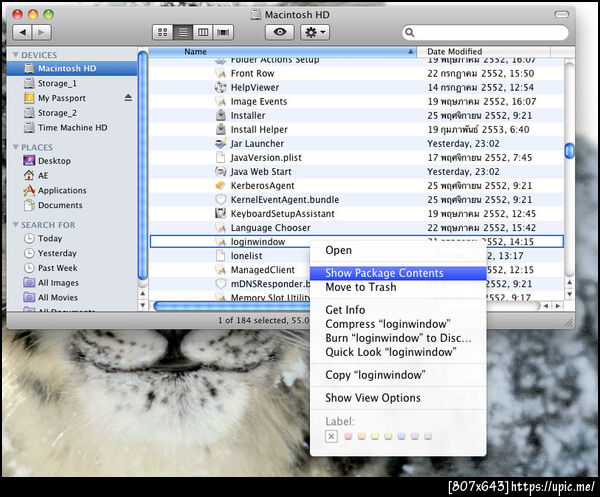Click the Quick Look eye button

click(280, 33)
